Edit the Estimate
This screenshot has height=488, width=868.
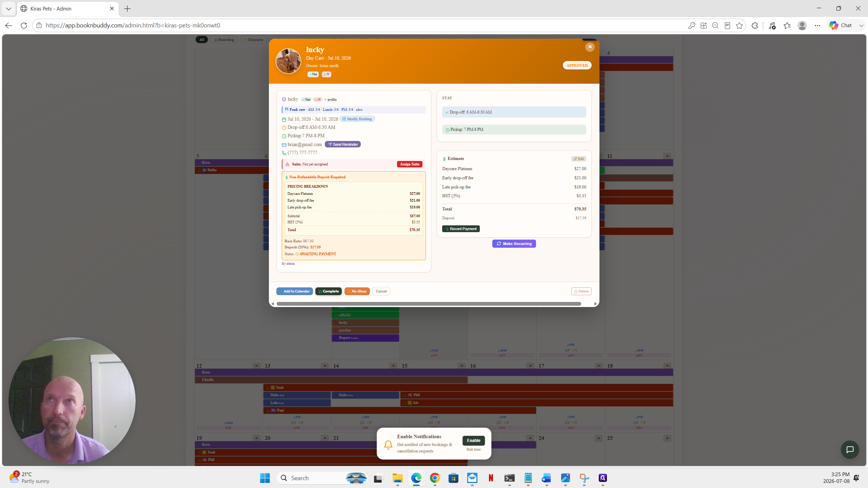pos(578,159)
